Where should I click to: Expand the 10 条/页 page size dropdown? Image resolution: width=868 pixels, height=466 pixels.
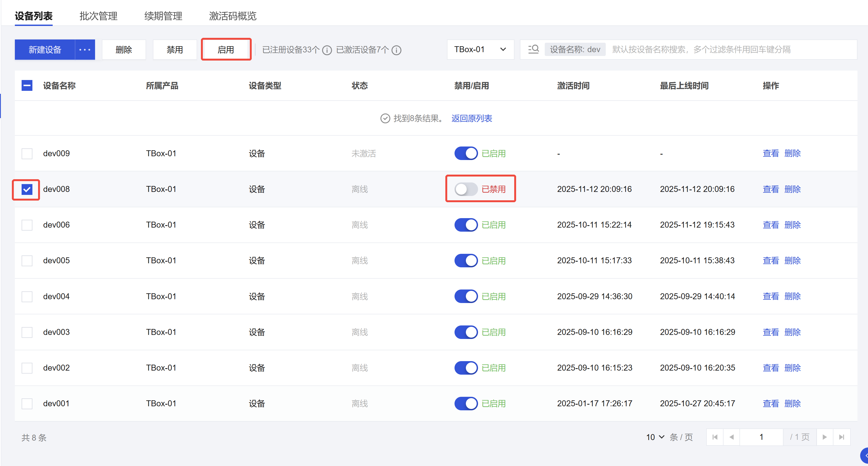pos(655,437)
